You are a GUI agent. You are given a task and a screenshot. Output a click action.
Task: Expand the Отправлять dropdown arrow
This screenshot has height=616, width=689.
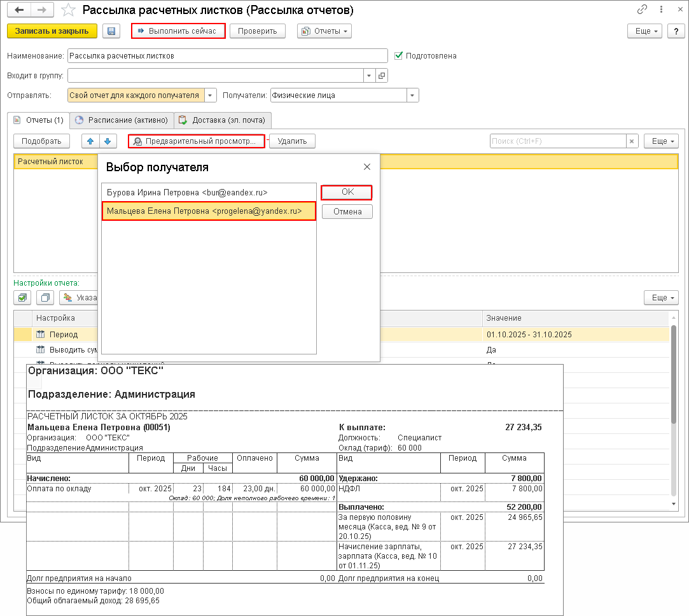coord(211,95)
